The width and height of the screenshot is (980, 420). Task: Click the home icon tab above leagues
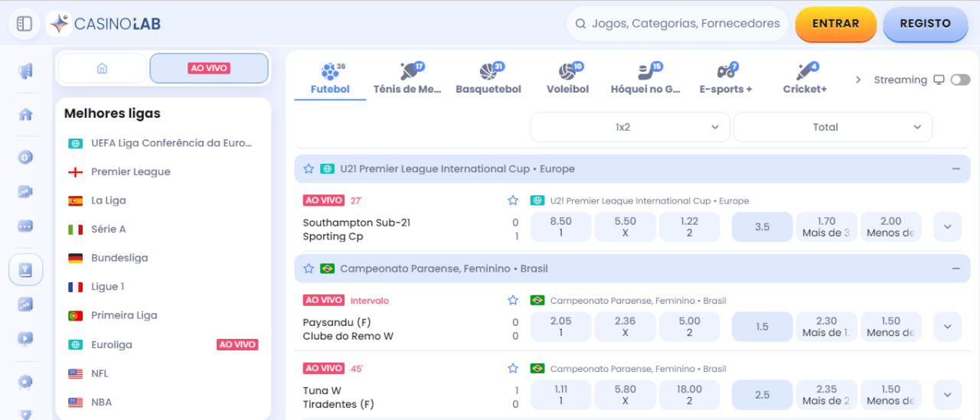tap(102, 68)
